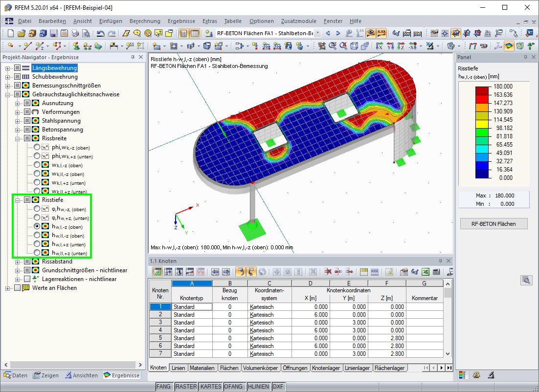Expand the Schubbewehrung tree node
Screen dimensions: 539x392
[7, 77]
